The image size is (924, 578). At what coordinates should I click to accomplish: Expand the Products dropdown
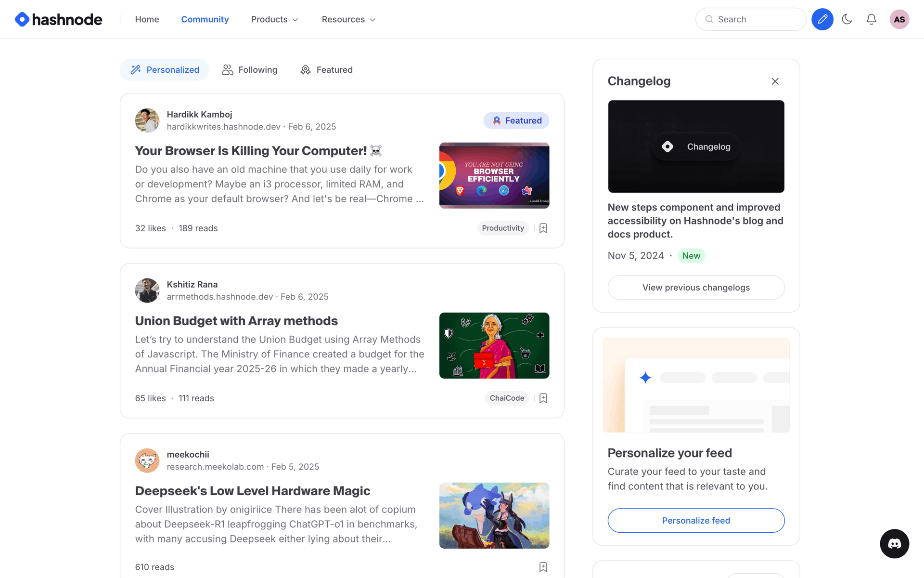pyautogui.click(x=275, y=19)
